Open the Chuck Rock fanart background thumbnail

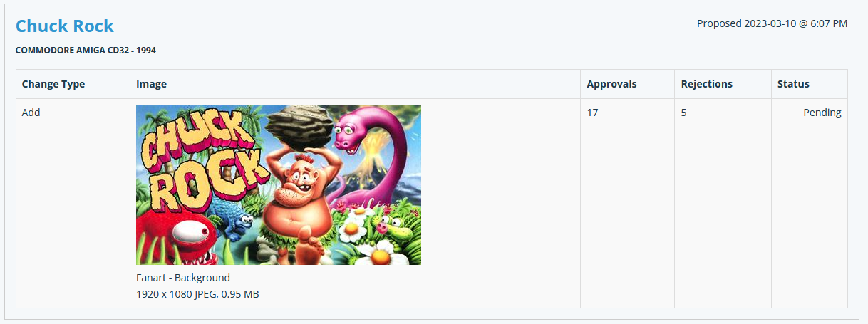279,184
